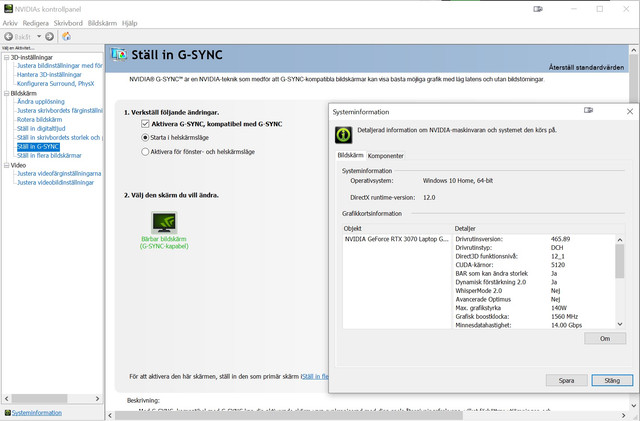Click the Ställ in flera link in the note
This screenshot has height=421, width=640.
(315, 376)
